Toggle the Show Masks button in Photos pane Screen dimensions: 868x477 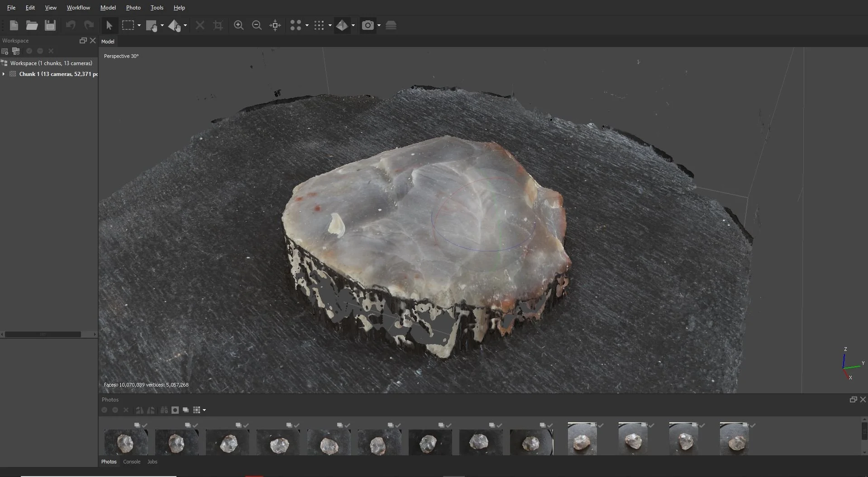[x=175, y=410]
